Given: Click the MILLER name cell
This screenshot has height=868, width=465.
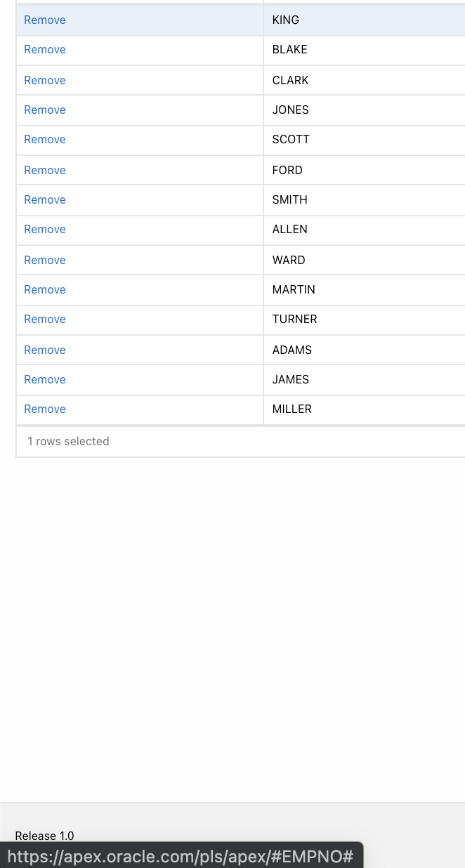Looking at the screenshot, I should [364, 409].
